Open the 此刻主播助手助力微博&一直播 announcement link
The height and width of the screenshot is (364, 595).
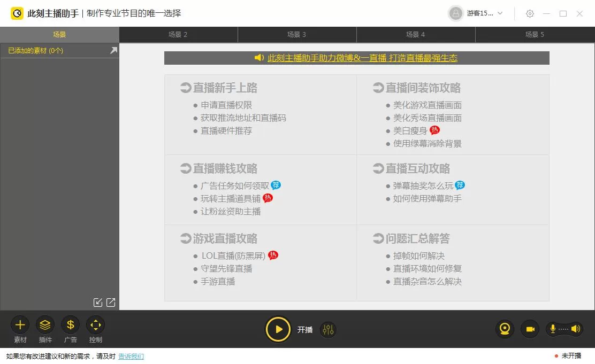coord(362,58)
